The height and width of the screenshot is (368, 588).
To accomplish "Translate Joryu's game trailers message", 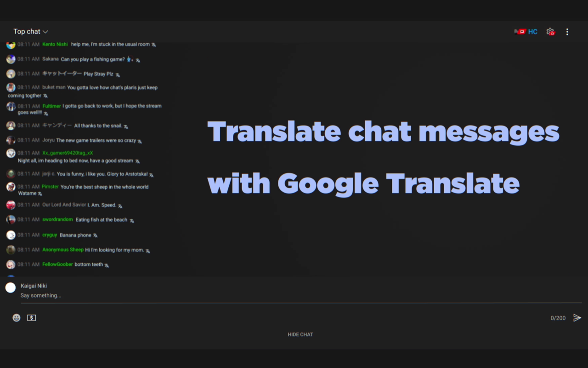I will coord(141,141).
